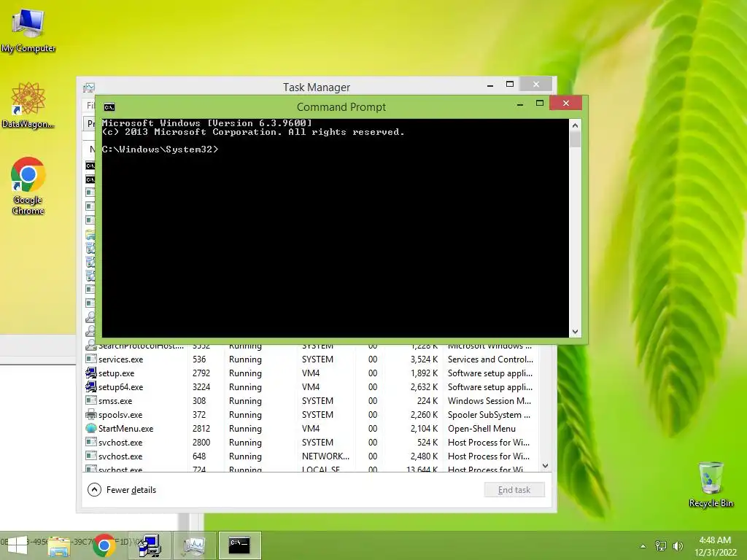The image size is (747, 560).
Task: Click inside the Command Prompt console area
Action: tap(335, 227)
